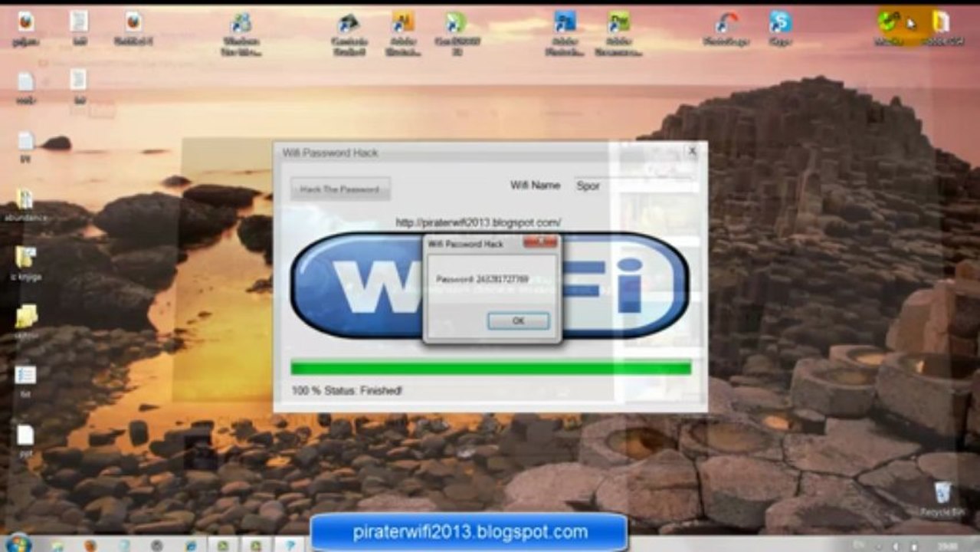Click the "100 % Status: Finished!" text

coord(346,390)
